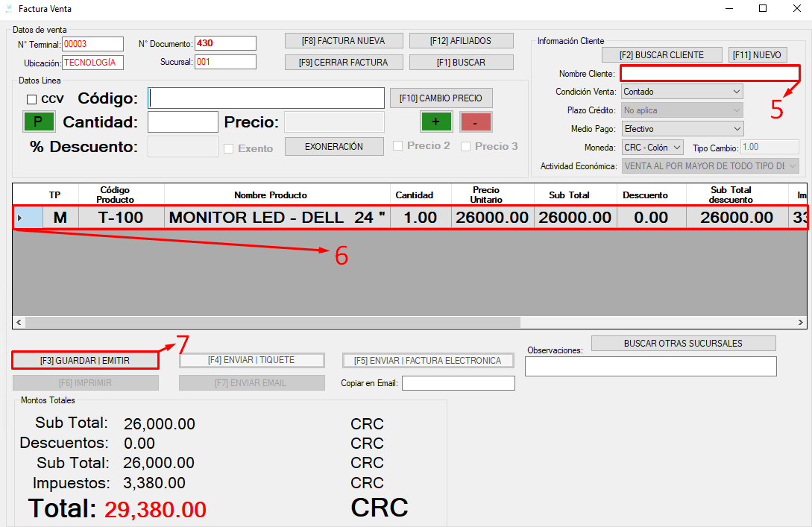Click the grid's horizontal scrollbar thumb
The image size is (812, 527).
(272, 323)
